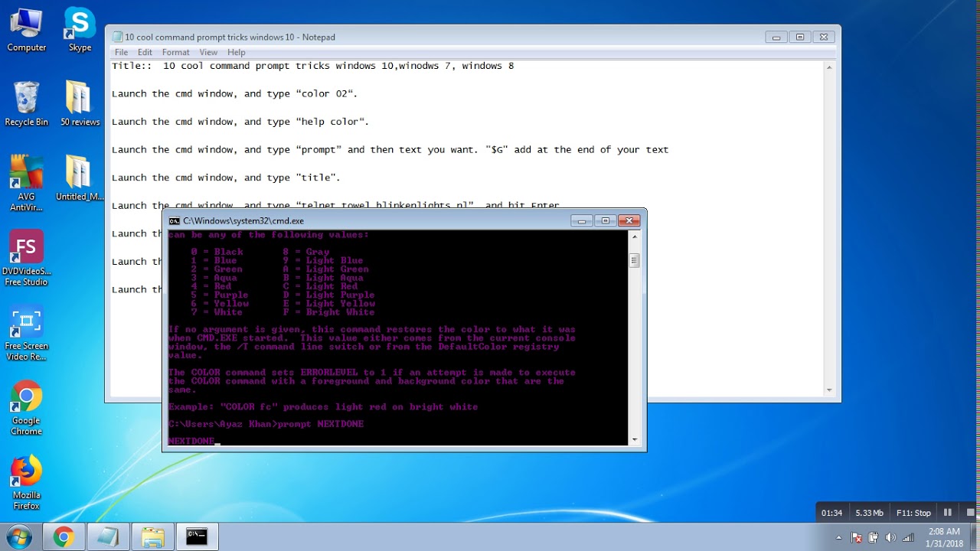
Task: Click the taskbar clock showing 2:08 AM
Action: [x=945, y=537]
